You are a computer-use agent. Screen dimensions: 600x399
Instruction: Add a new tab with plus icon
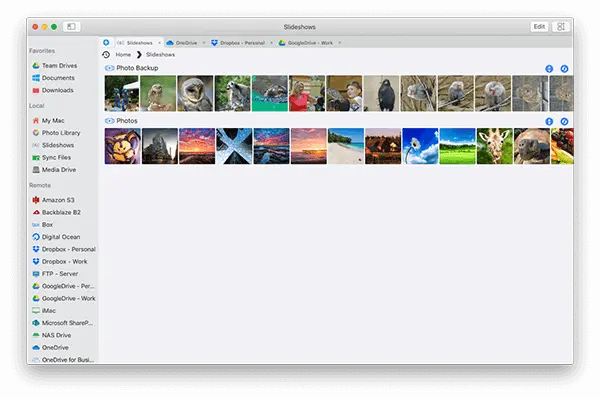[106, 42]
